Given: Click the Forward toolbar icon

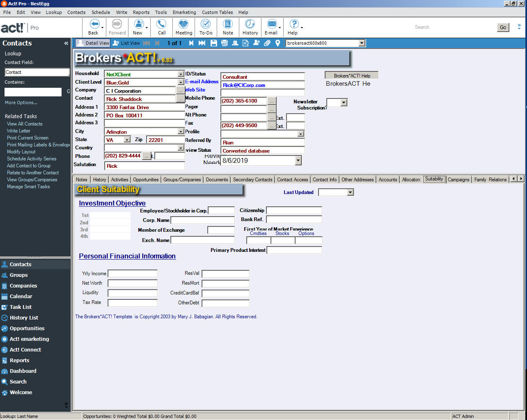Looking at the screenshot, I should 117,24.
